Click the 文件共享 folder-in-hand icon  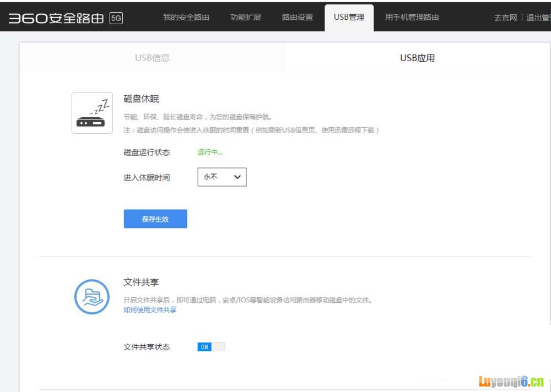point(92,297)
